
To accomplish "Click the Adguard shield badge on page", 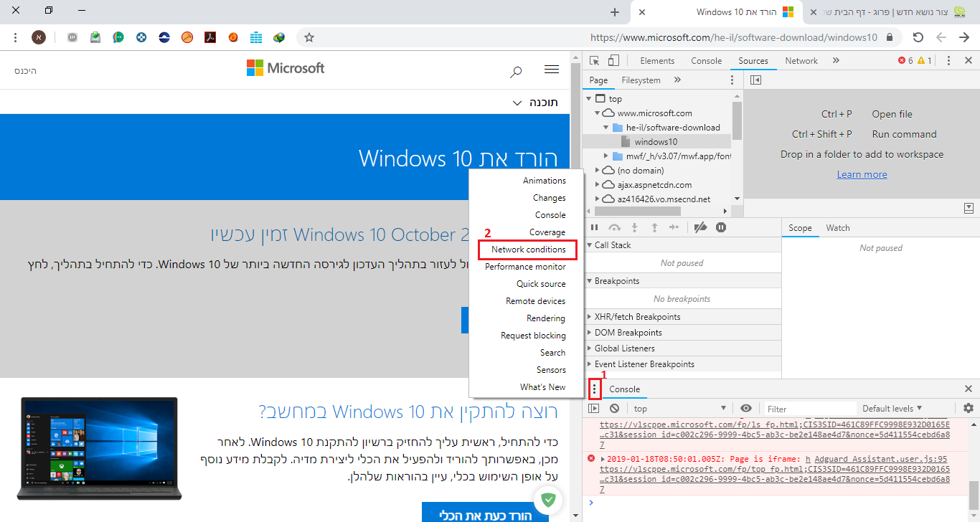I will (x=549, y=499).
